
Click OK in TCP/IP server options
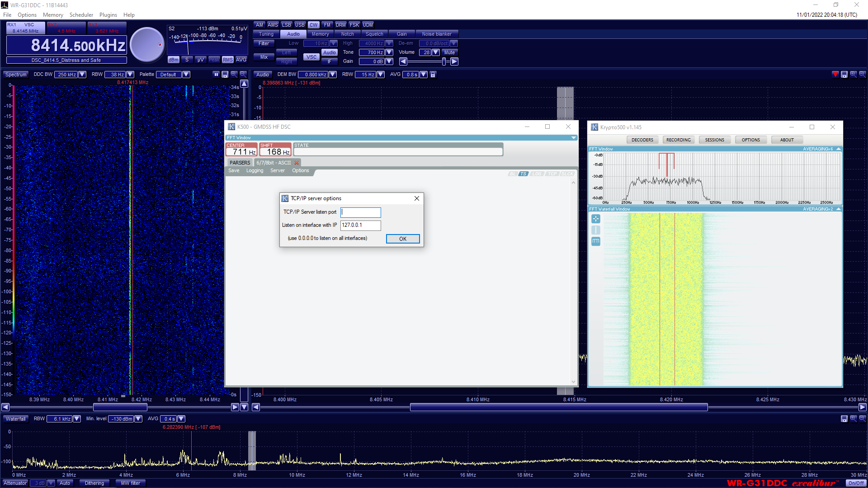pyautogui.click(x=402, y=239)
